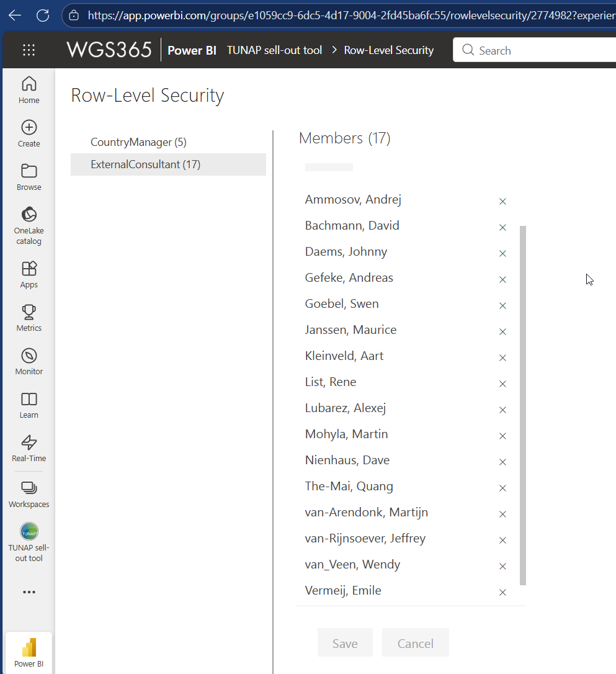
Task: Open the Metrics hub
Action: click(x=29, y=318)
